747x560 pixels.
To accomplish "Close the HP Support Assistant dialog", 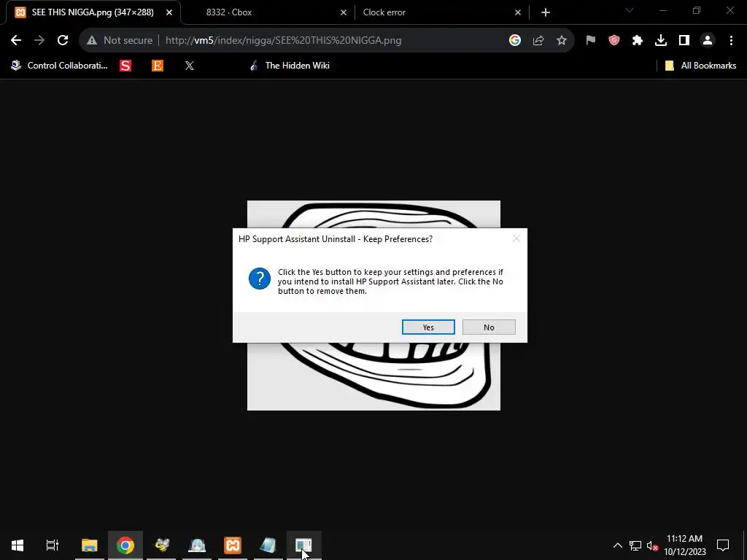I will tap(516, 238).
